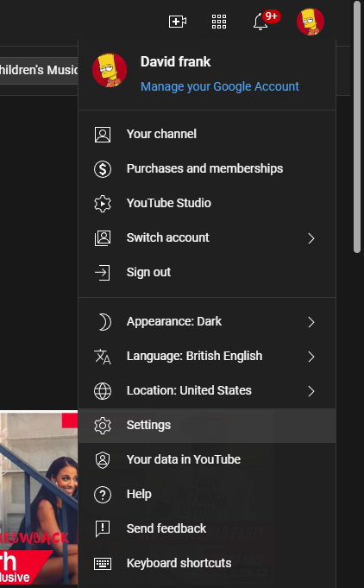Open Your channel menu item
364x588 pixels.
[207, 134]
